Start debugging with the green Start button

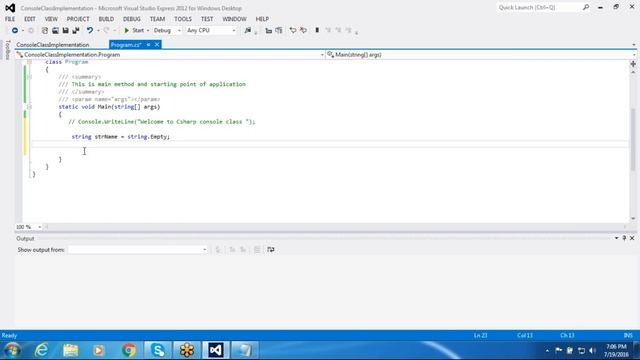pos(134,31)
